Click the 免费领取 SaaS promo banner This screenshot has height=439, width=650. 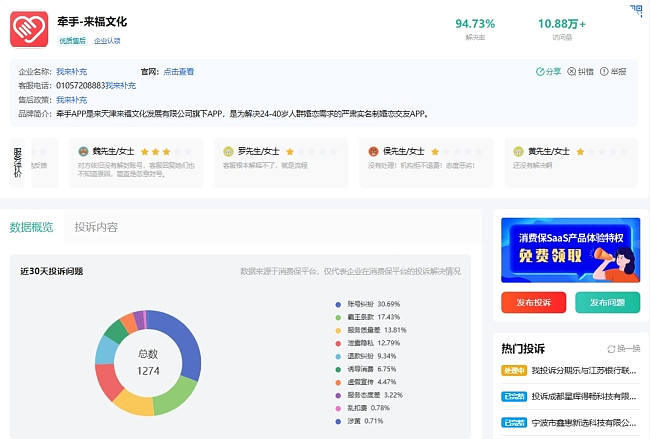pyautogui.click(x=569, y=250)
